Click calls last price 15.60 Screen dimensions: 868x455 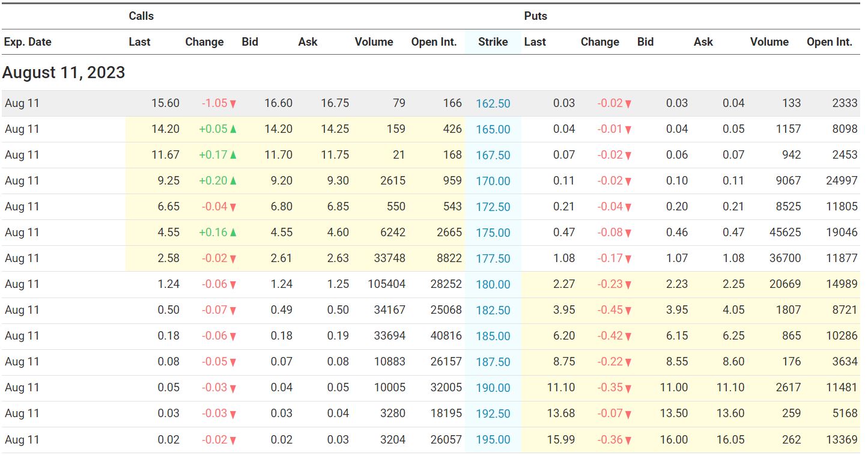point(165,103)
